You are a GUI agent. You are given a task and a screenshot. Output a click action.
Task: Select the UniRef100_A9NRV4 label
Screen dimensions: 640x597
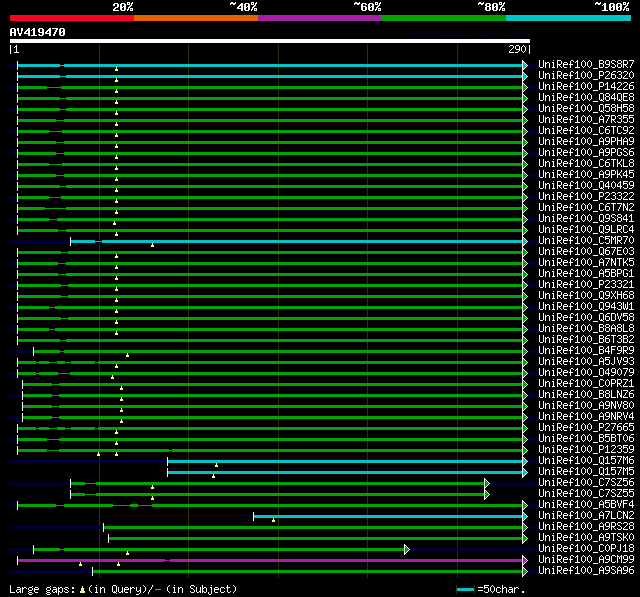586,417
